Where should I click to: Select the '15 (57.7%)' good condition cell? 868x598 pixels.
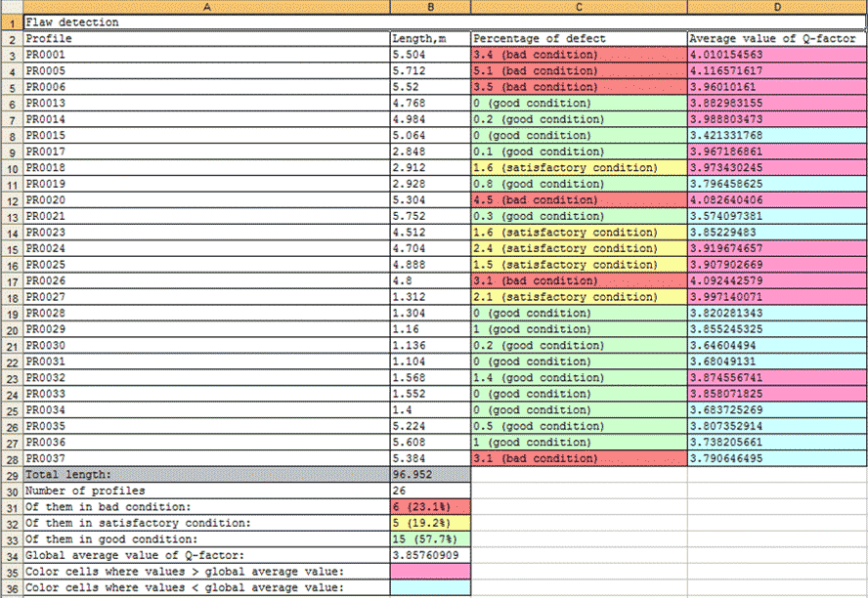click(x=429, y=538)
